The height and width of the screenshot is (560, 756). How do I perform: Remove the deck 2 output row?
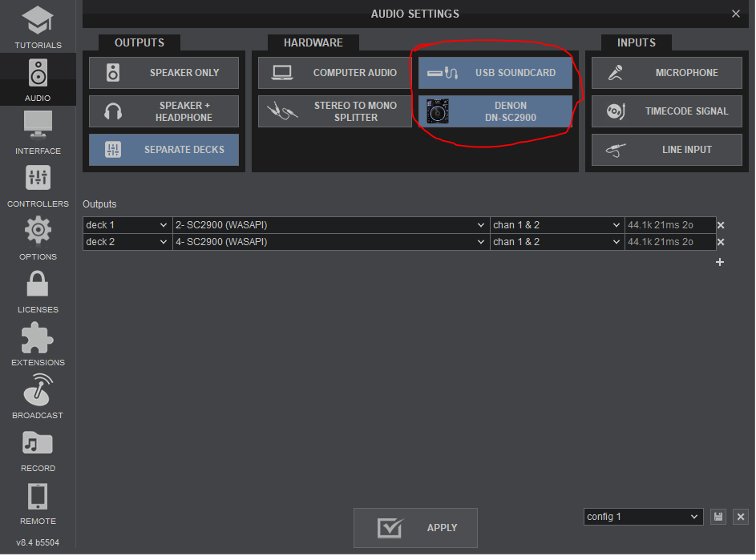click(721, 242)
